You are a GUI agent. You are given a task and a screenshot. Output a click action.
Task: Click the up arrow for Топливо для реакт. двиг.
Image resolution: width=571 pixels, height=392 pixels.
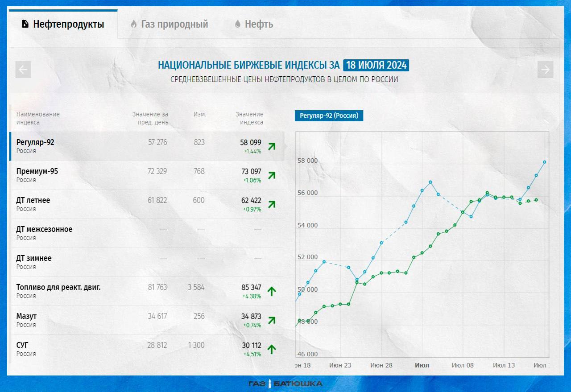click(x=272, y=292)
